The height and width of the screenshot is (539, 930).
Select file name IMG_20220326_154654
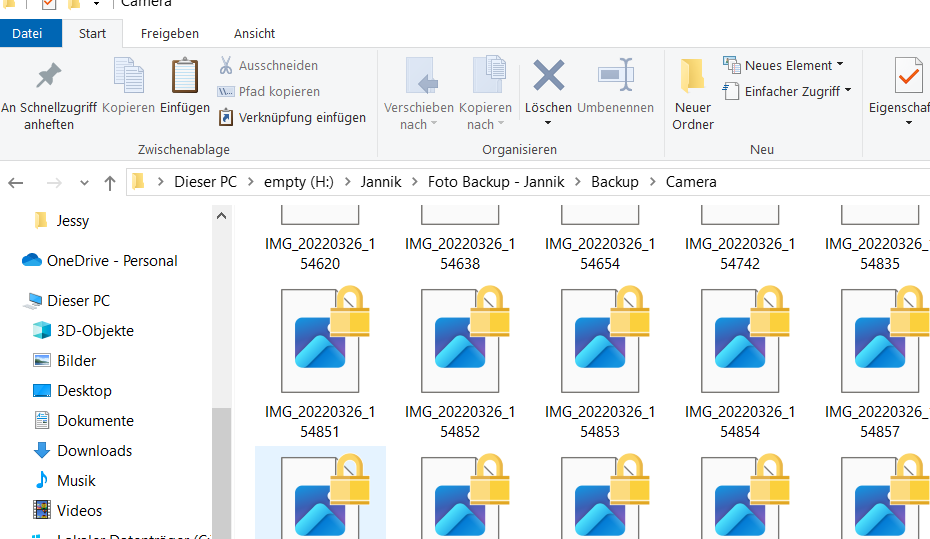600,254
